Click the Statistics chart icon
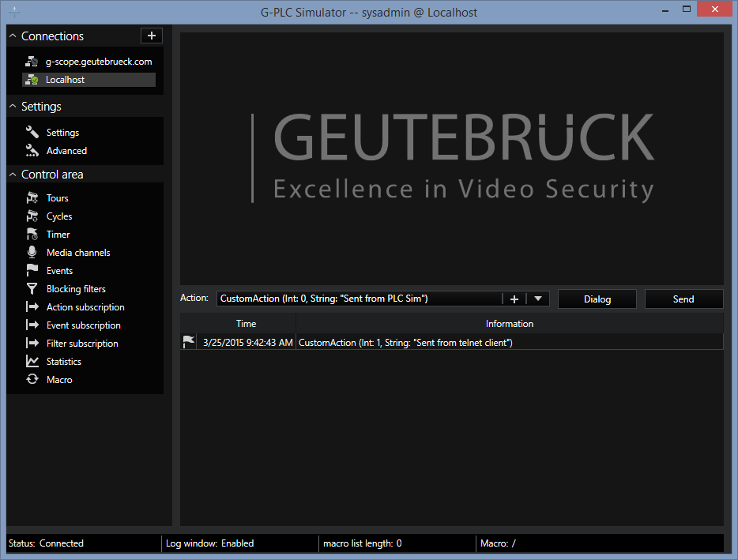This screenshot has width=738, height=560. tap(32, 362)
